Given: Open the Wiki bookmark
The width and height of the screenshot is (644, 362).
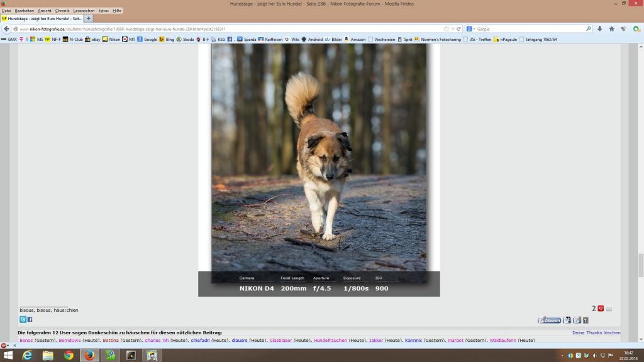Looking at the screenshot, I should (292, 40).
